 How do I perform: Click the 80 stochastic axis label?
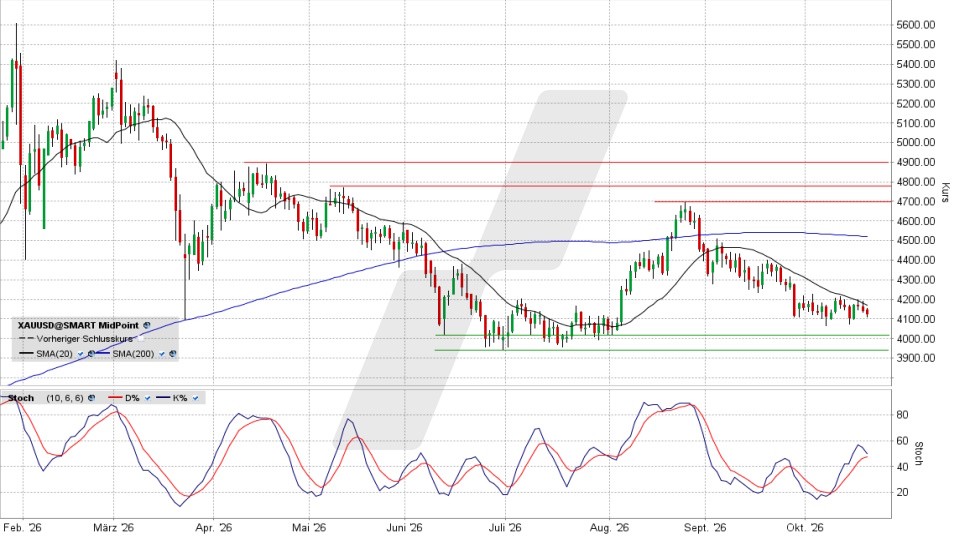click(902, 415)
